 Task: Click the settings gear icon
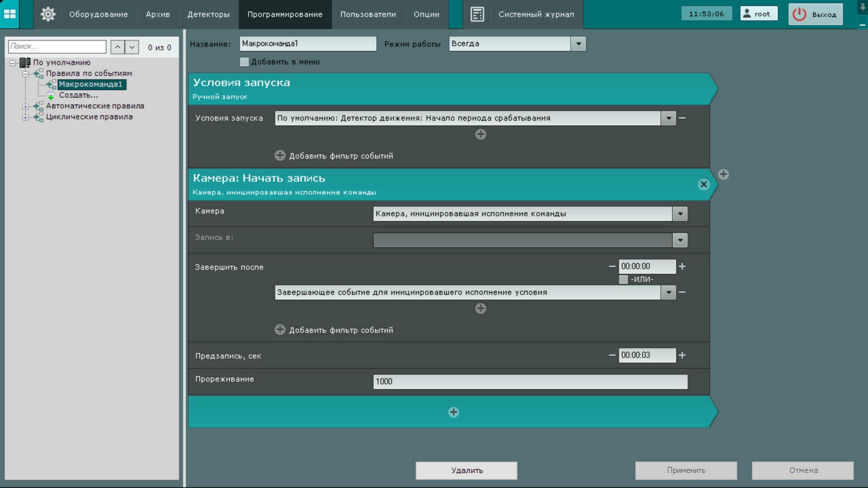[x=47, y=14]
